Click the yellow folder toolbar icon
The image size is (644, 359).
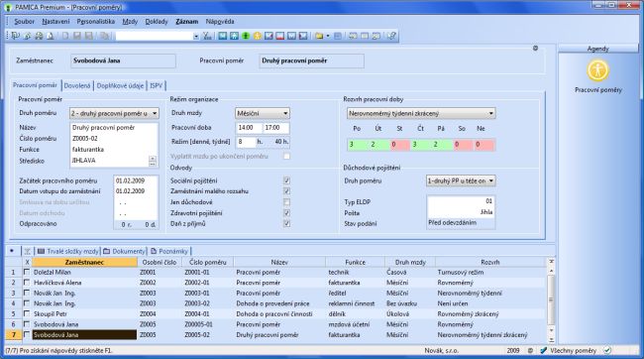coord(319,36)
